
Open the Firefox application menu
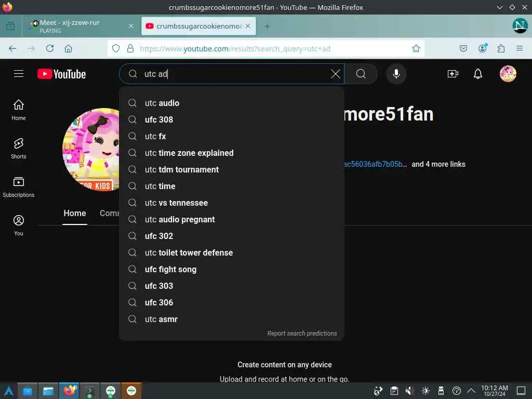[519, 48]
